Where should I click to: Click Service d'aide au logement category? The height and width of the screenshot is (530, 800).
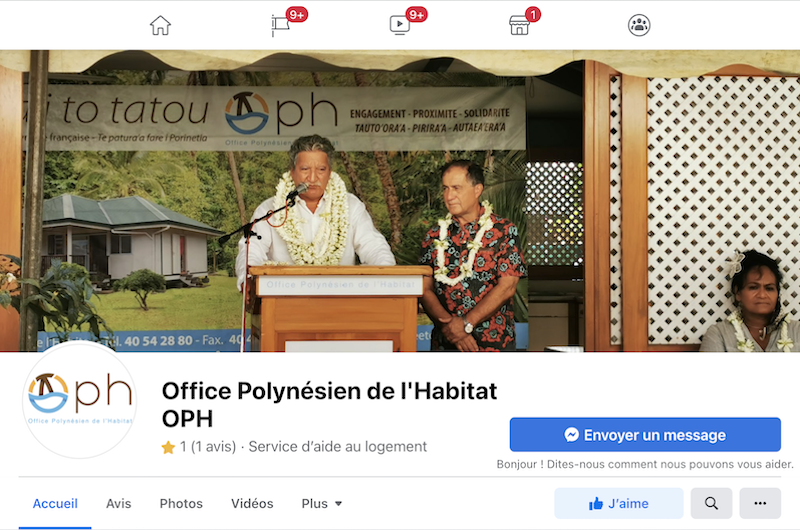click(337, 447)
